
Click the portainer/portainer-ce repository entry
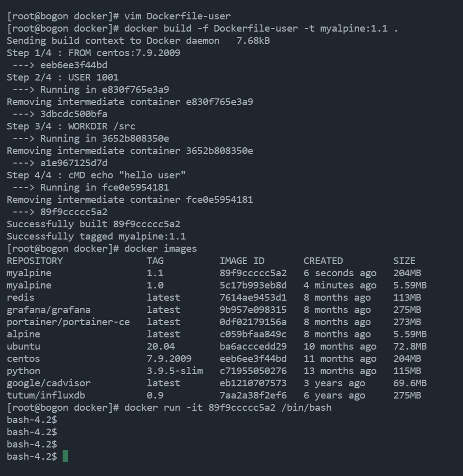pos(68,322)
